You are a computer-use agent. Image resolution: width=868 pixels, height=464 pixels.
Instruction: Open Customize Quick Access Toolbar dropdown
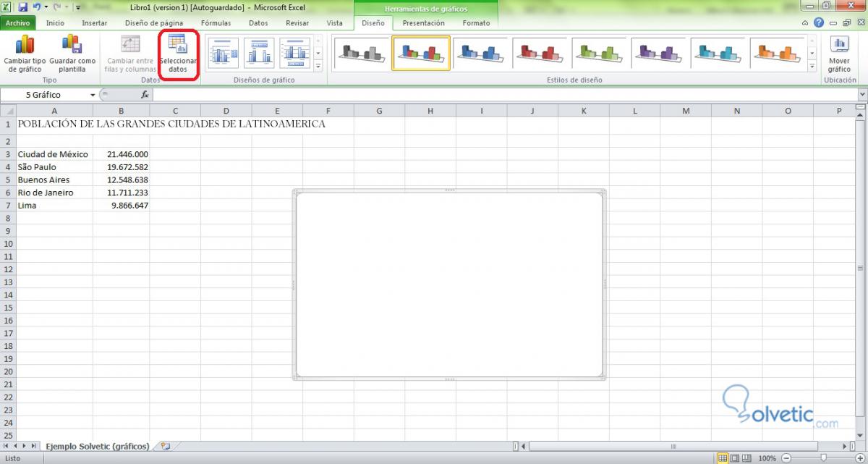click(77, 7)
